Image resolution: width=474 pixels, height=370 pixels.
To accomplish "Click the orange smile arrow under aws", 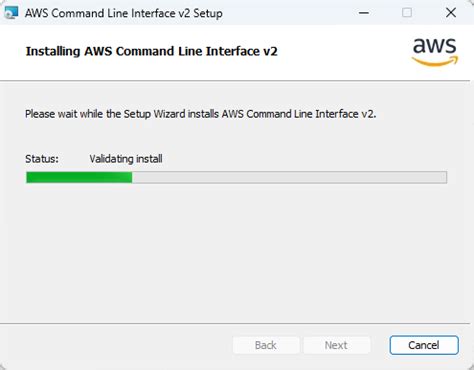I will [435, 61].
